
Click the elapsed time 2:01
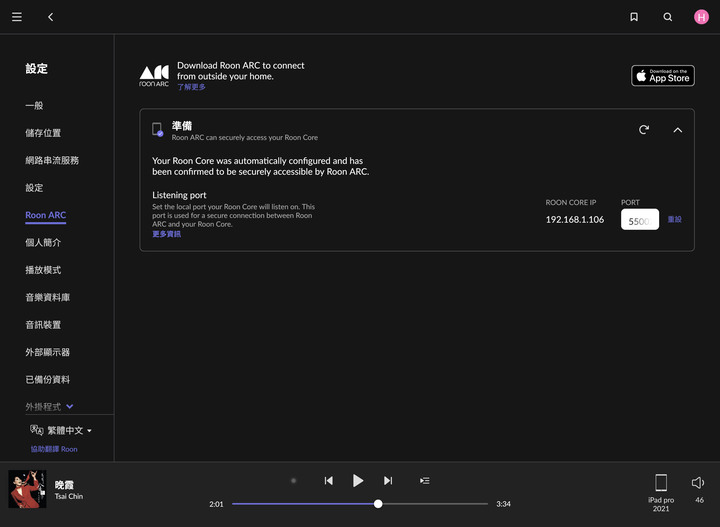(x=216, y=504)
